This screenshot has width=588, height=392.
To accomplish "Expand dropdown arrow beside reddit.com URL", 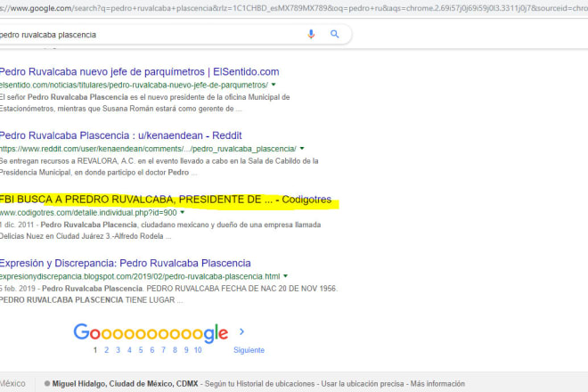I will [x=302, y=148].
